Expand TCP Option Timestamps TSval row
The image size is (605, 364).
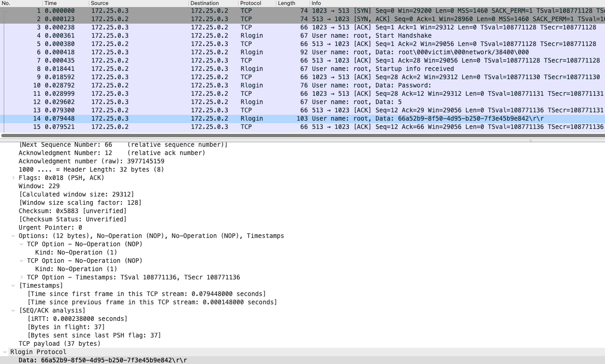pos(22,277)
